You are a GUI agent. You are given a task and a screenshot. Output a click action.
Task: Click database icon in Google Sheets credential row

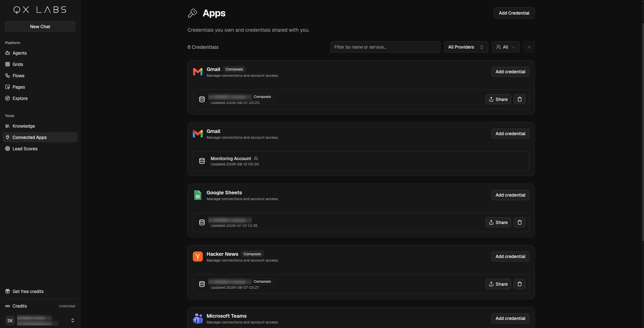[202, 223]
